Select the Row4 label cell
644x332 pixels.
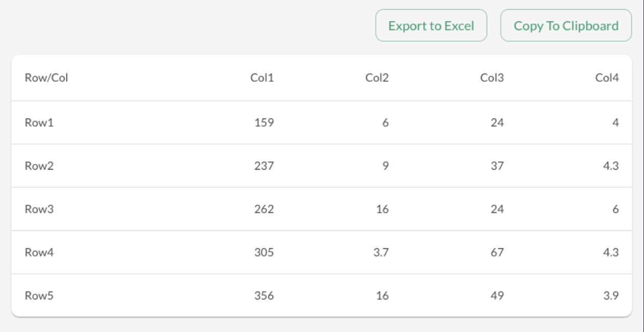[x=39, y=252]
